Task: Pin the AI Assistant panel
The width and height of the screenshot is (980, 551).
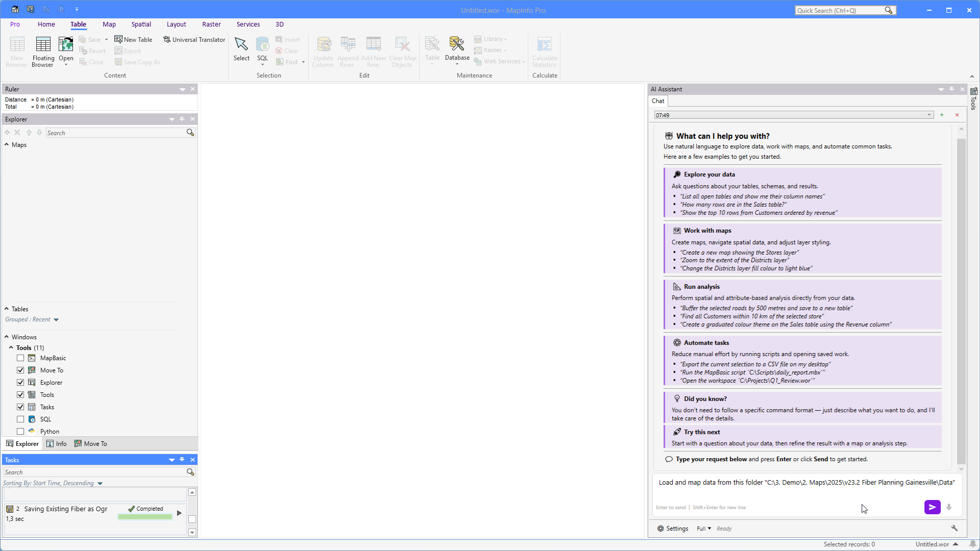Action: (951, 89)
